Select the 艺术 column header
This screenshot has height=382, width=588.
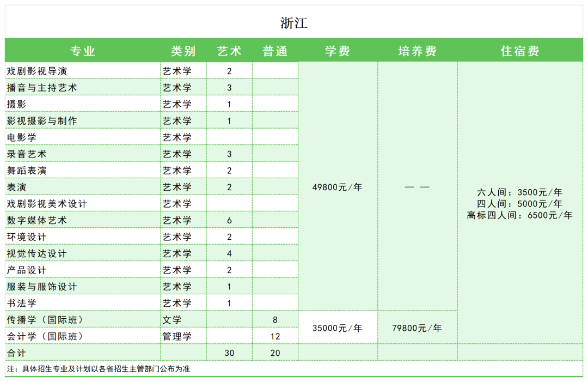coord(229,51)
